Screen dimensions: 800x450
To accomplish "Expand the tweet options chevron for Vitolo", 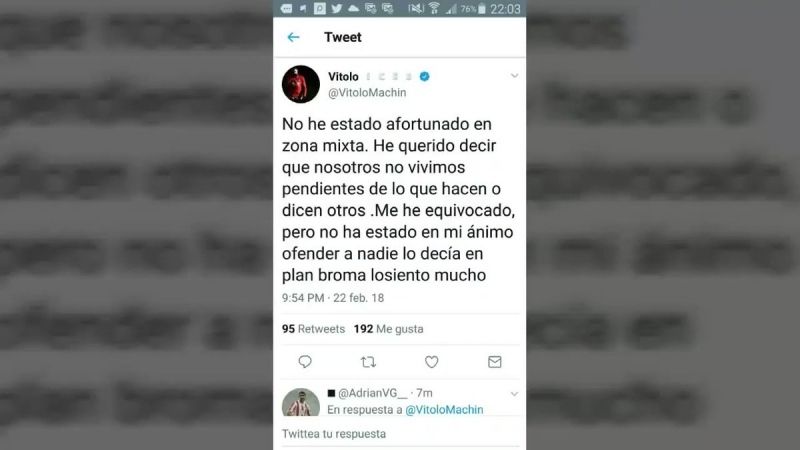I will (514, 76).
